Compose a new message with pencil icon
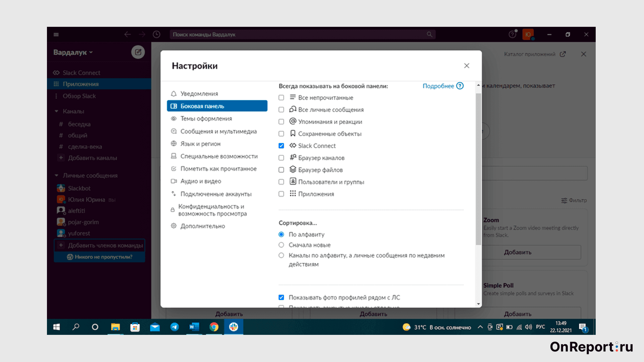The width and height of the screenshot is (644, 362). (x=138, y=52)
